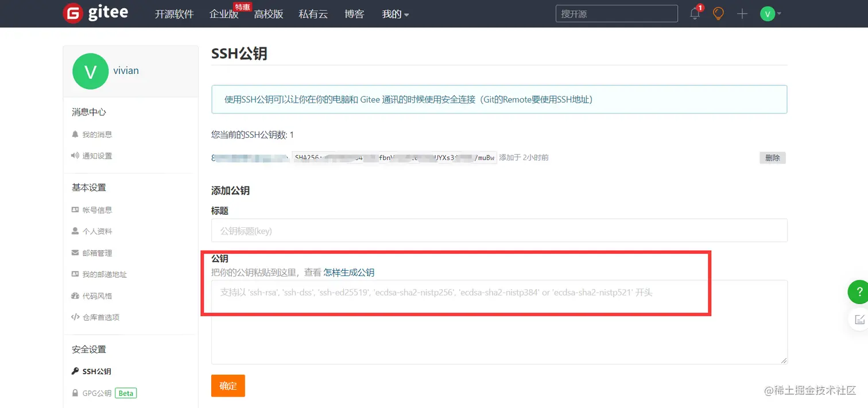Expand the 我的 dropdown menu

396,14
